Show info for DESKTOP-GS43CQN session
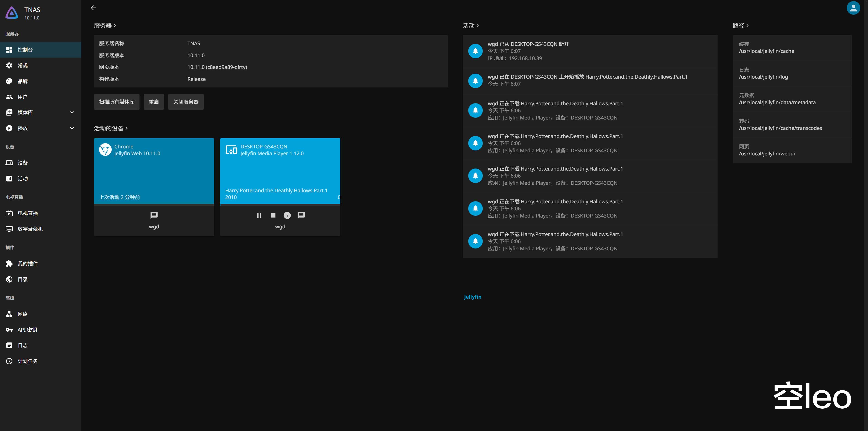868x431 pixels. tap(287, 215)
